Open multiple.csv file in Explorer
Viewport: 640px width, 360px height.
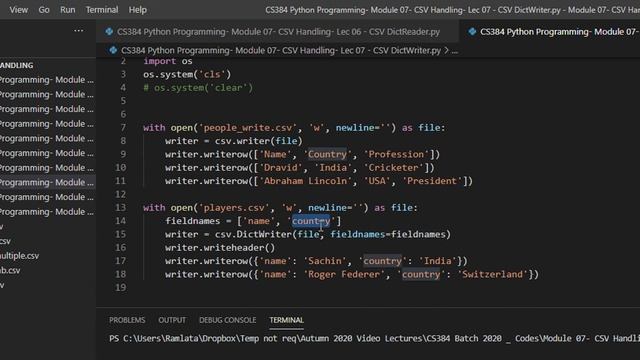click(x=20, y=256)
